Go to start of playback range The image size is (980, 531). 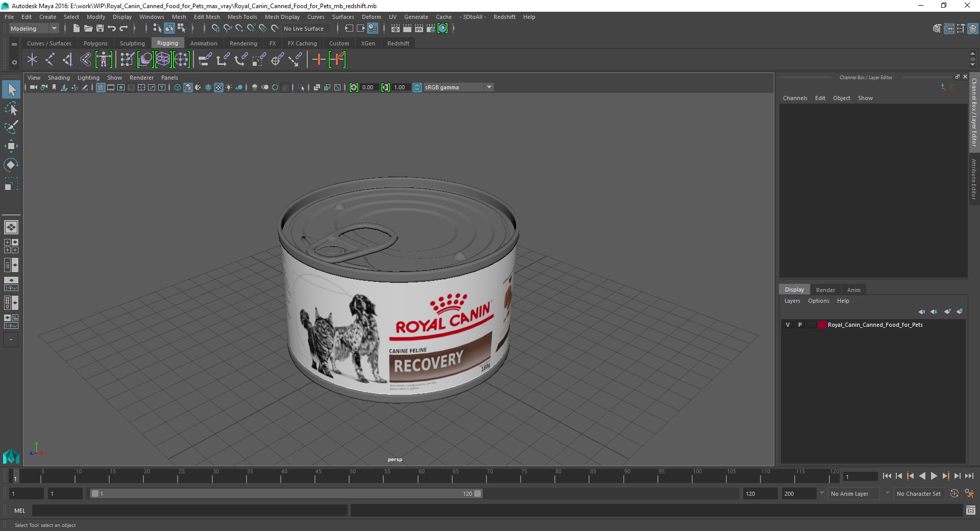pyautogui.click(x=887, y=476)
